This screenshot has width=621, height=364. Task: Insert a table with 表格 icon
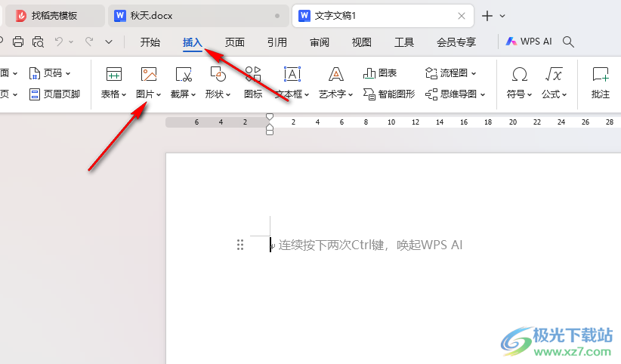tap(113, 74)
